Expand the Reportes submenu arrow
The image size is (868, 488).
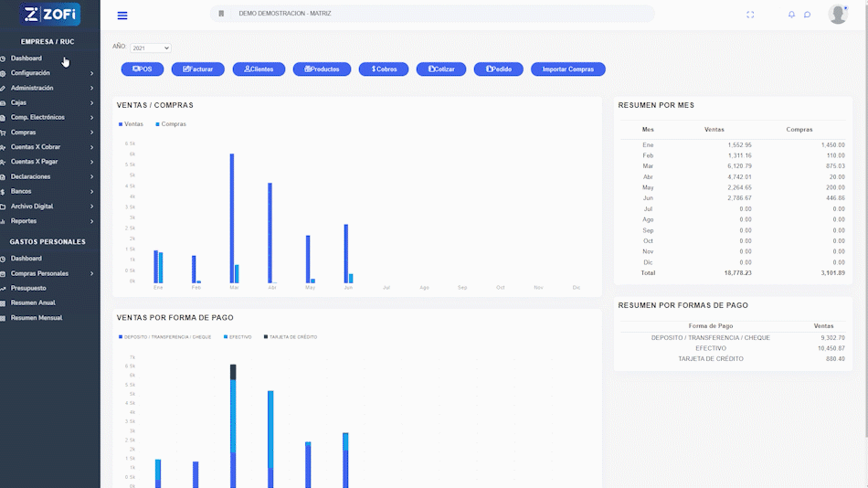(x=91, y=221)
